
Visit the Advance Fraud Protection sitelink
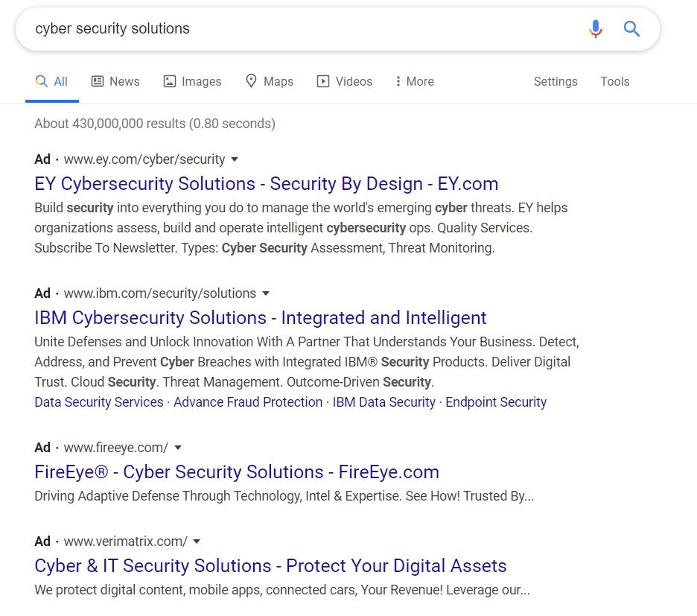coord(248,402)
